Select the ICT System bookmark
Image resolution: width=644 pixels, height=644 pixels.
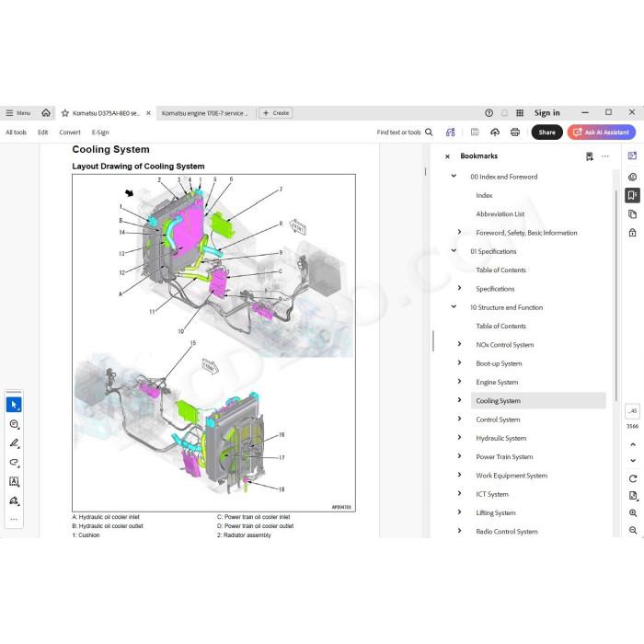492,494
